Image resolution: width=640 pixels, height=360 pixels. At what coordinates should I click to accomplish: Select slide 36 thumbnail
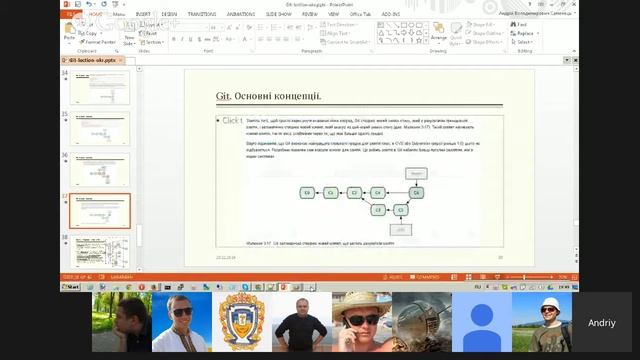[x=100, y=170]
